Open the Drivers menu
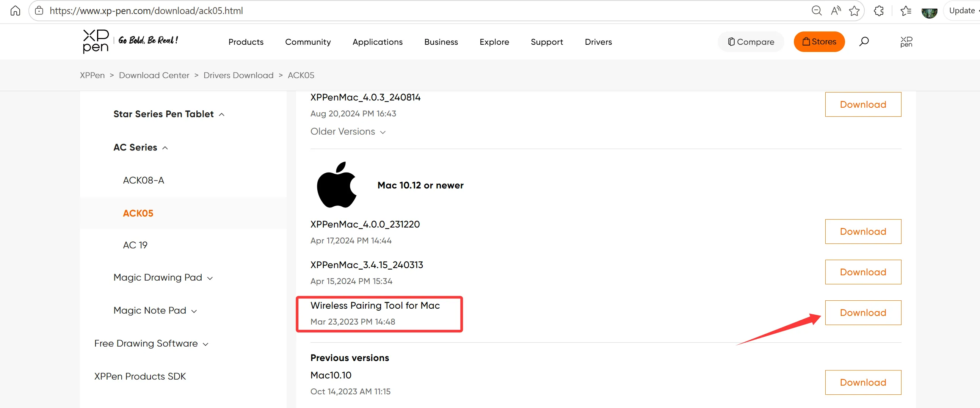The image size is (980, 408). click(598, 42)
